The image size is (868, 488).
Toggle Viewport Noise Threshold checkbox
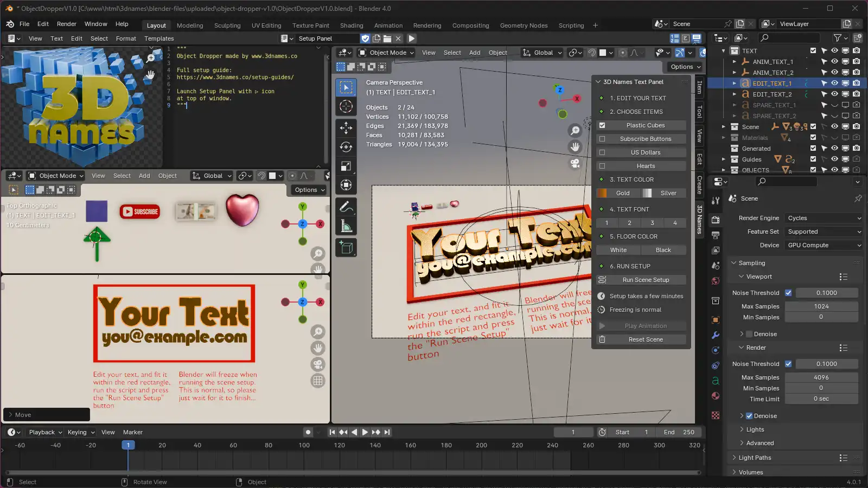click(788, 293)
